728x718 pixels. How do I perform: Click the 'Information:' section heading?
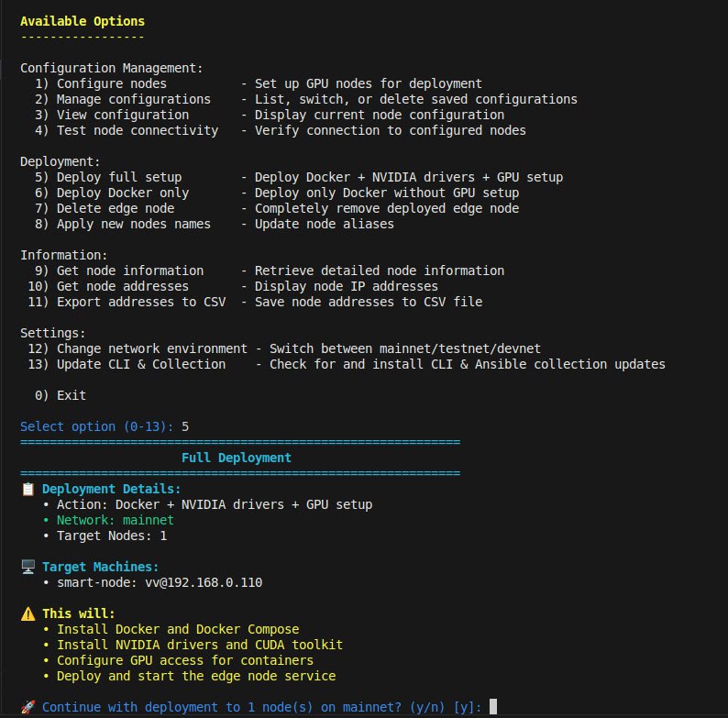pos(64,255)
